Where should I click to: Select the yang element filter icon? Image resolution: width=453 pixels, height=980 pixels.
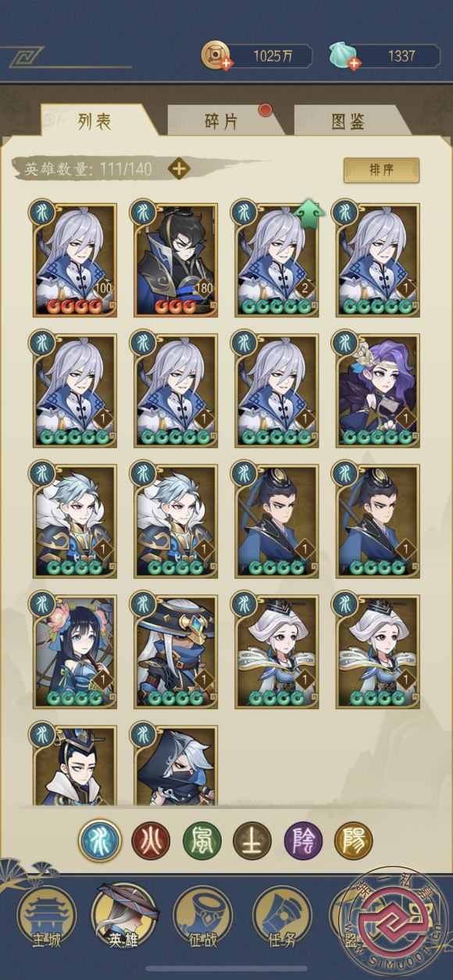coord(354,840)
